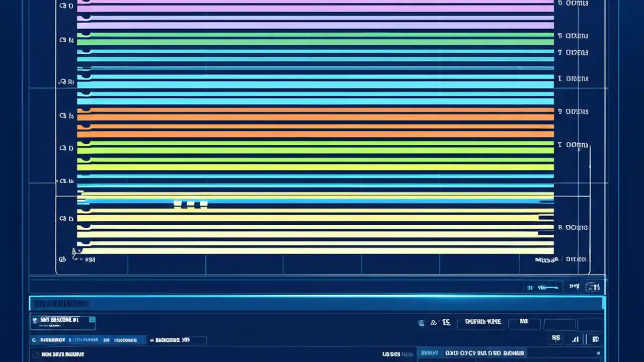Select the list view icon near the tab bar

[575, 287]
